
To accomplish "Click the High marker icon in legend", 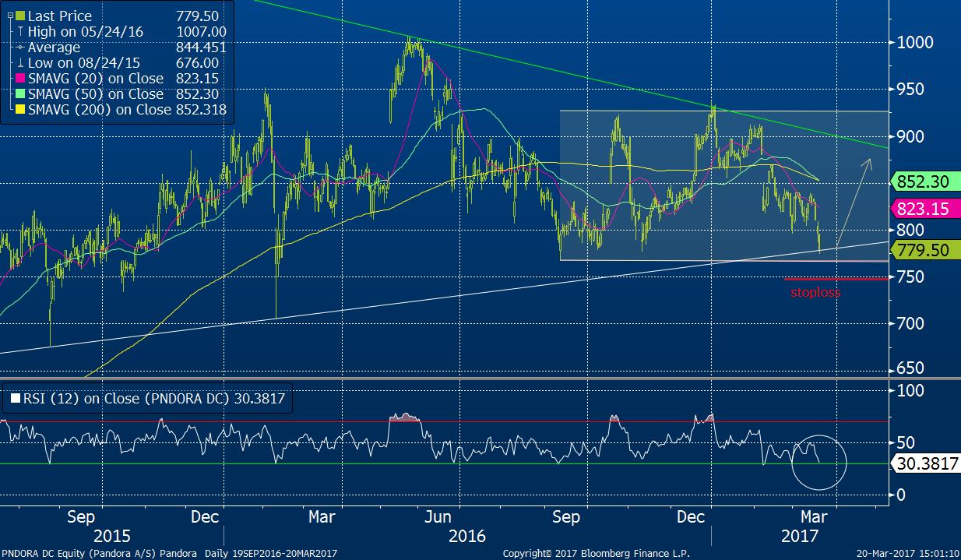I will (19, 32).
